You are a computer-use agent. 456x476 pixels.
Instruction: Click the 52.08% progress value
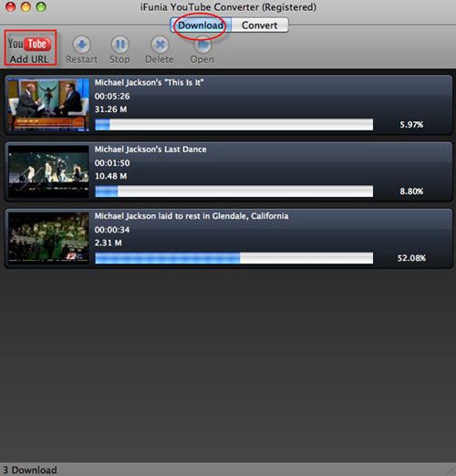pyautogui.click(x=411, y=258)
